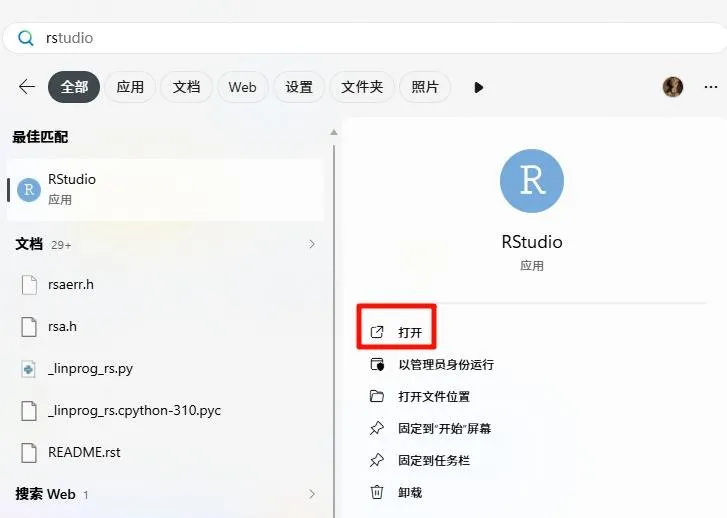Image resolution: width=727 pixels, height=518 pixels.
Task: Switch to the 文件夹 filter tab
Action: (x=362, y=87)
